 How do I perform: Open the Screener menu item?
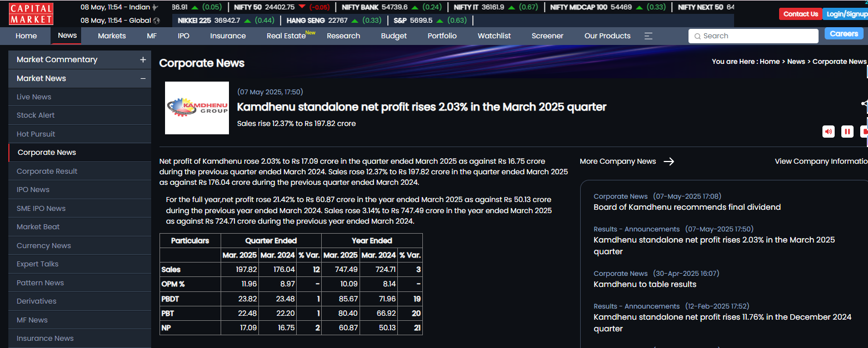click(547, 36)
